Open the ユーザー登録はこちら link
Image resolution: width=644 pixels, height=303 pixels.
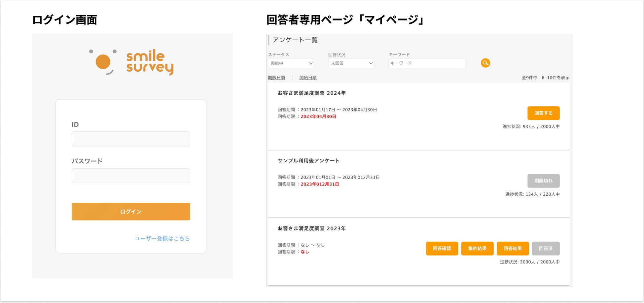162,238
